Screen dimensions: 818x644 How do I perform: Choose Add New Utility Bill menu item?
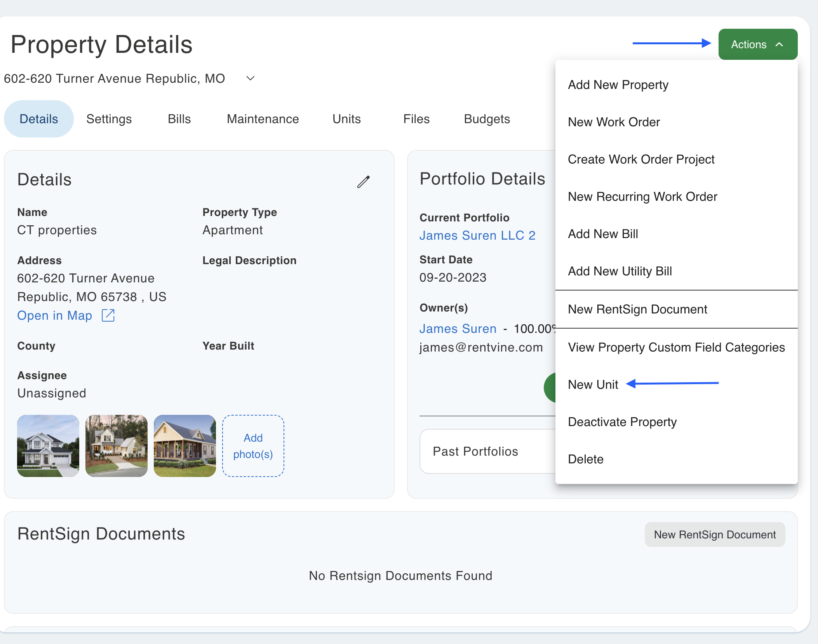pos(620,271)
